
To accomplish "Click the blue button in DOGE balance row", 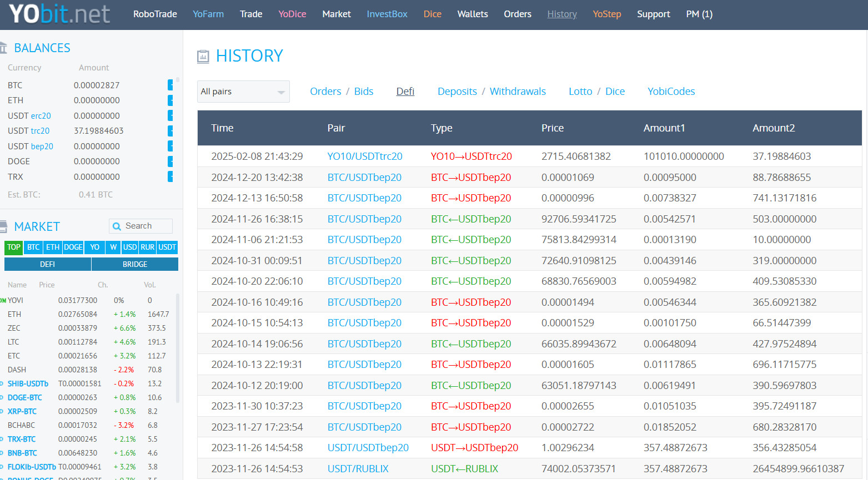I will (x=170, y=161).
